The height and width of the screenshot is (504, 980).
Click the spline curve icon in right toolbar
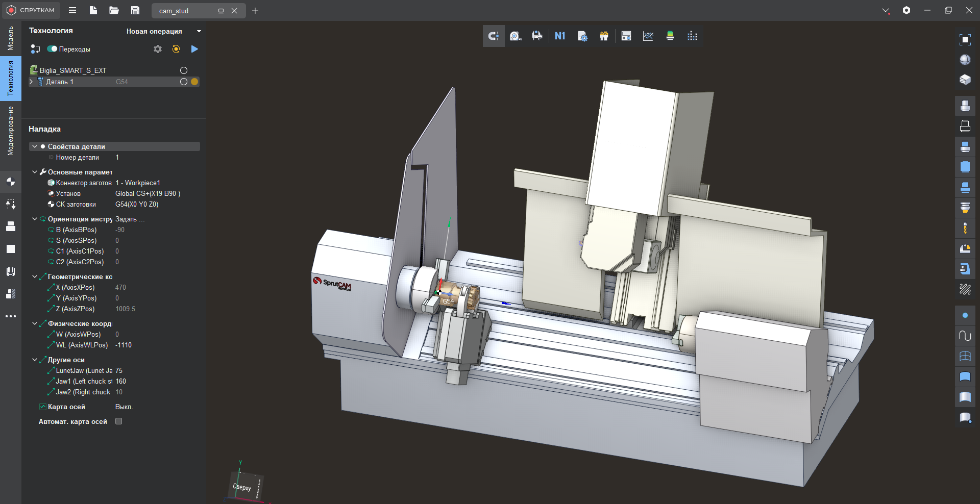pos(965,336)
